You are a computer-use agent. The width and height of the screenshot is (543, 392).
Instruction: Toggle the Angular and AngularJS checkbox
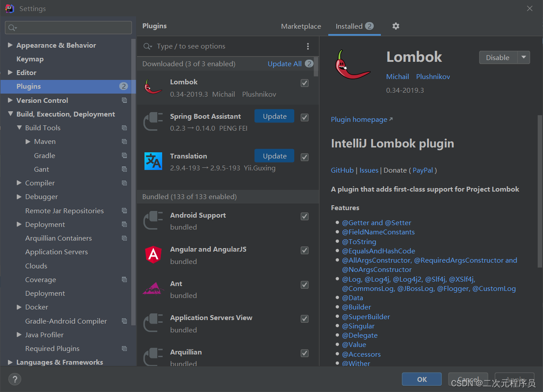click(304, 250)
